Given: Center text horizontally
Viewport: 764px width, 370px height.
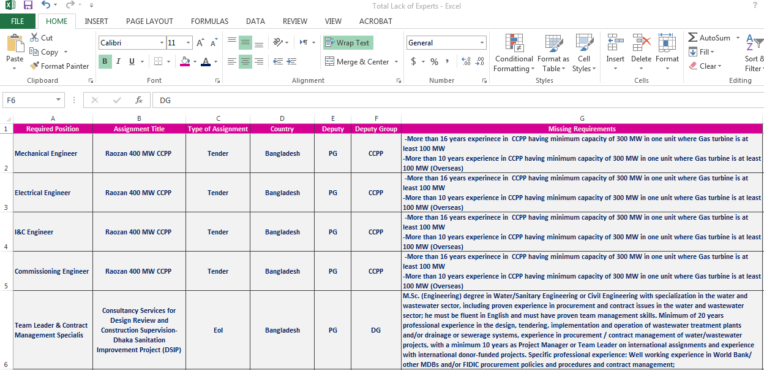Looking at the screenshot, I should [246, 61].
